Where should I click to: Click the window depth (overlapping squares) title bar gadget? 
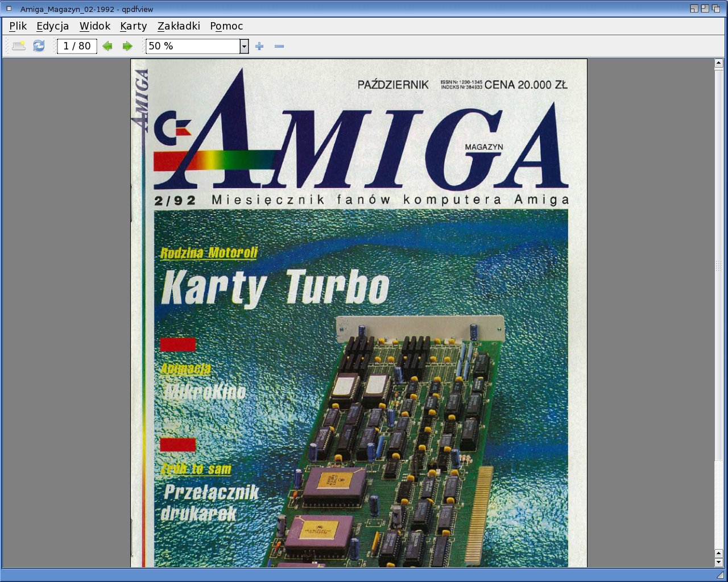(715, 9)
